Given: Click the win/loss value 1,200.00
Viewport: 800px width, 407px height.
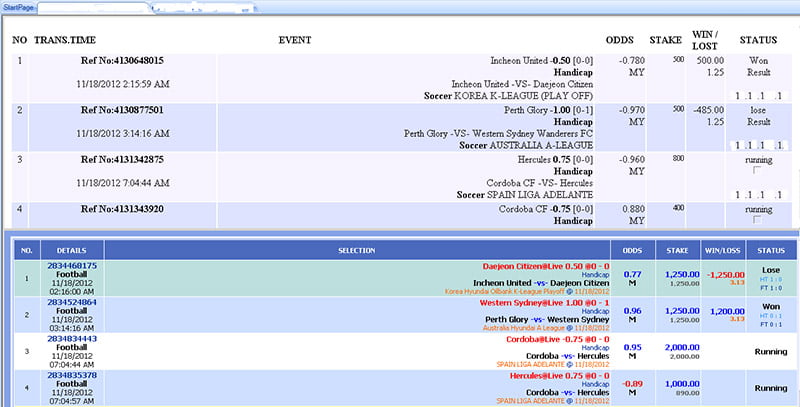Looking at the screenshot, I should pos(727,311).
